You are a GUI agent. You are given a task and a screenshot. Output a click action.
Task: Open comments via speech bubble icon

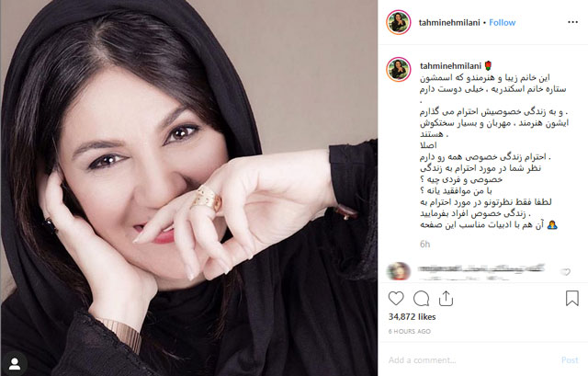point(421,299)
